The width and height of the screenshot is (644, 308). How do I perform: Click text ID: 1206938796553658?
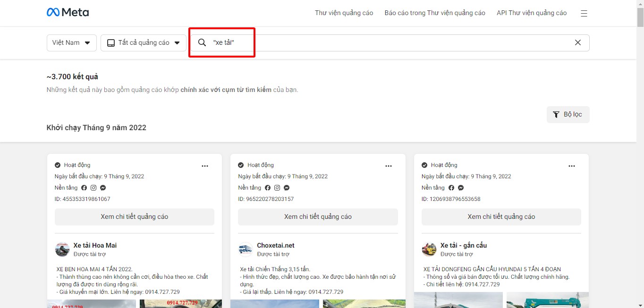click(451, 199)
